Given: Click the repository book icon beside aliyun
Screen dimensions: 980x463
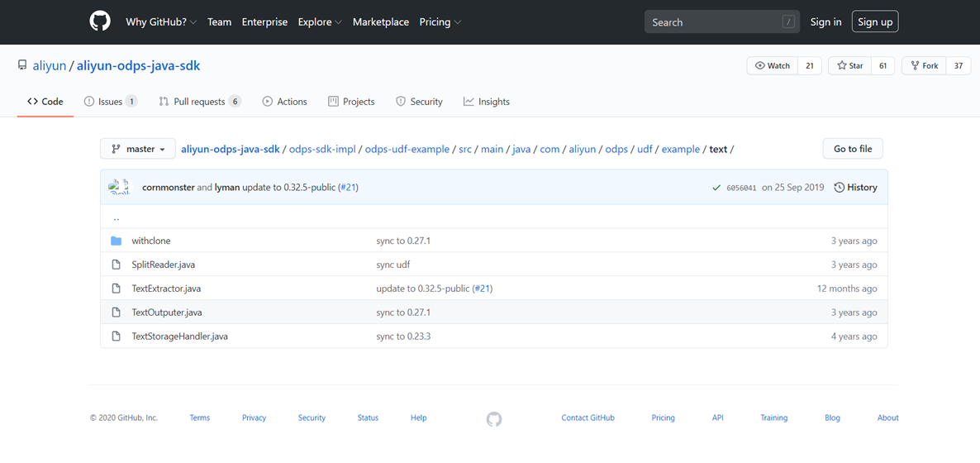Looking at the screenshot, I should (x=22, y=65).
